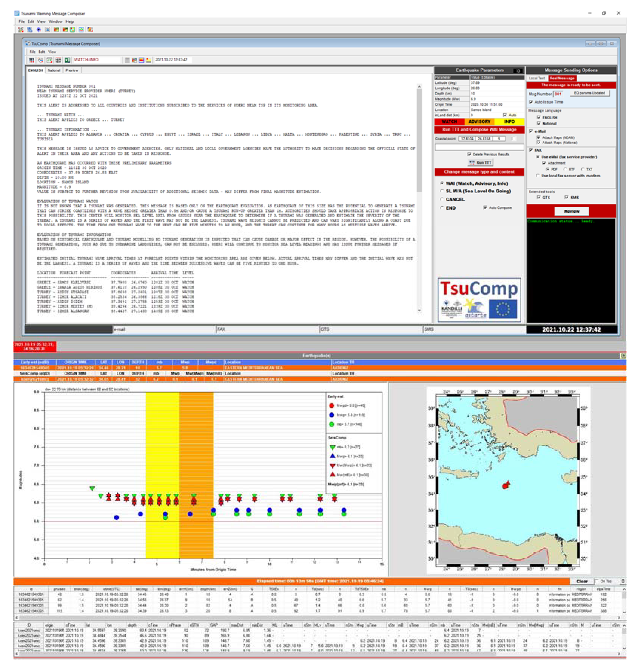Switch to the Preview tab
Screen dimensions: 639x672
tap(72, 70)
